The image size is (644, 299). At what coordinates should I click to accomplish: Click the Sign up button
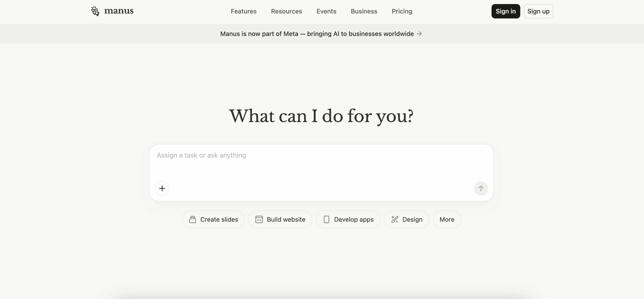[x=538, y=11]
